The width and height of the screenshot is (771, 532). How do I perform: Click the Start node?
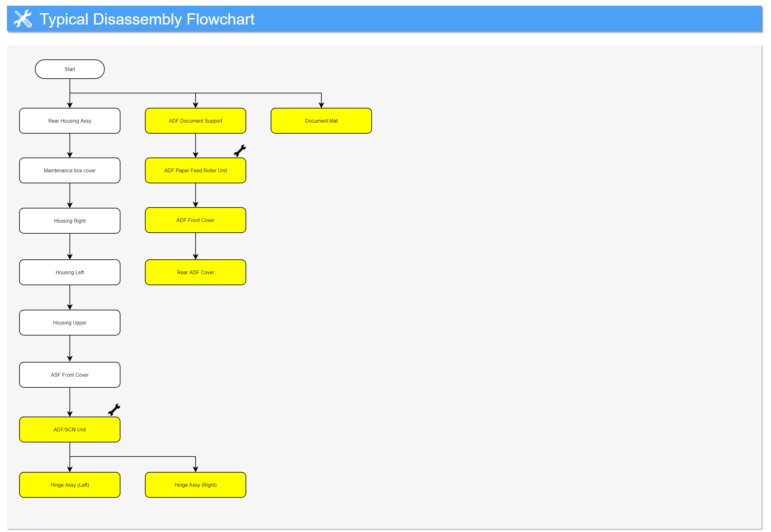click(x=70, y=69)
